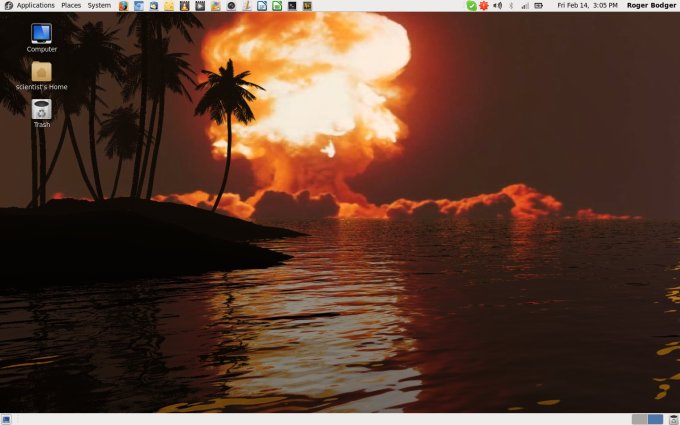Open LibreOffice Writer launcher

262,6
